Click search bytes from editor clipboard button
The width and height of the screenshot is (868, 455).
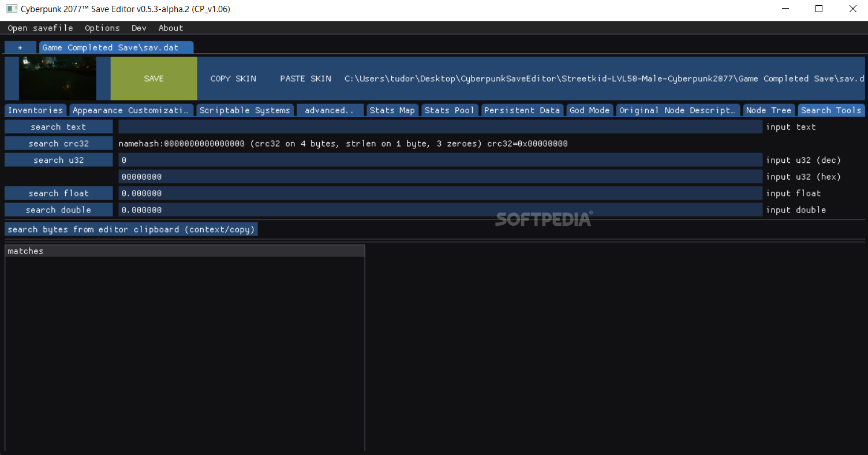(x=131, y=230)
